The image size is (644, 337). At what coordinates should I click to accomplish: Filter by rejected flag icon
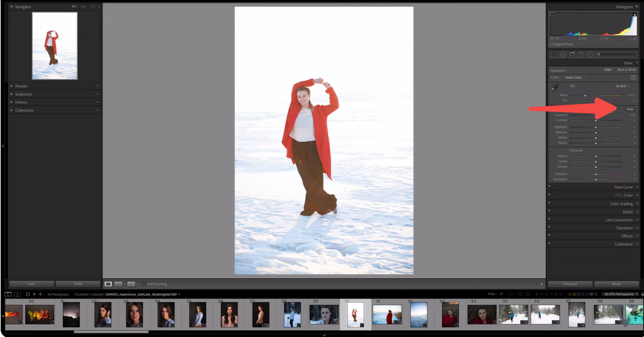pos(511,294)
